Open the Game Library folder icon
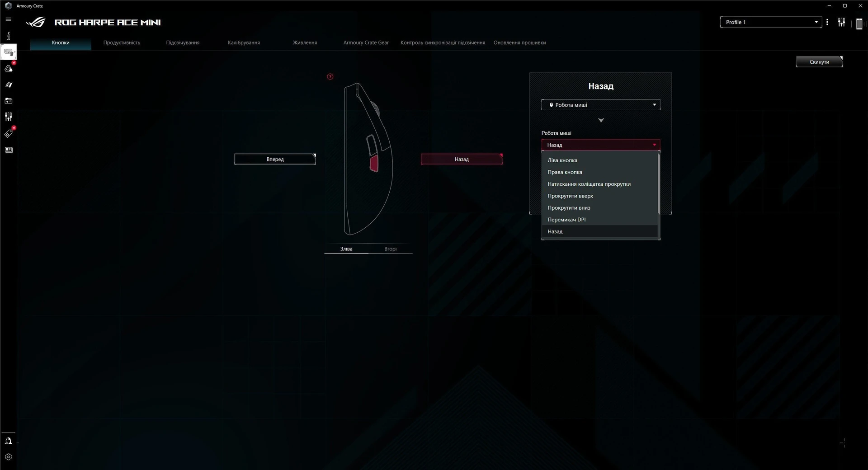Screen dimensions: 868x470 click(9, 101)
